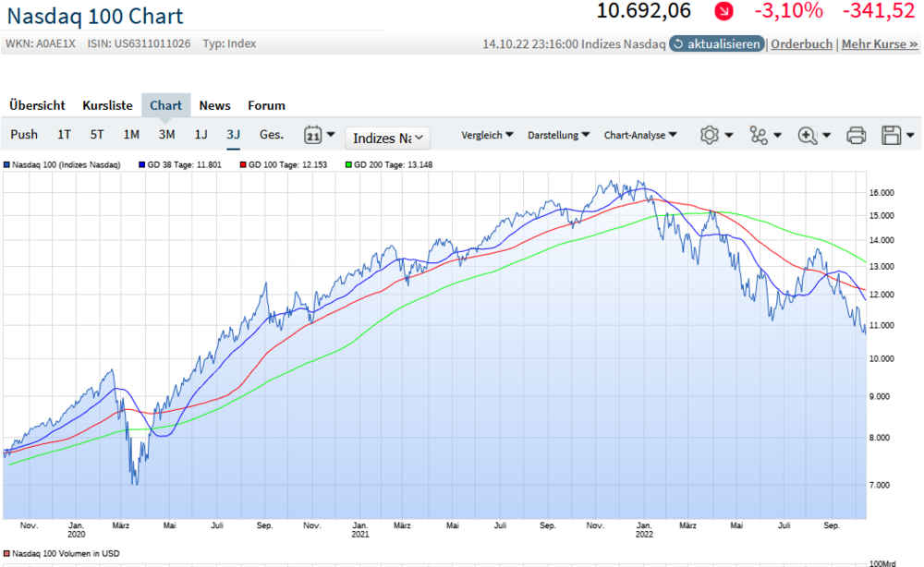Open the chart settings gear icon

pos(709,136)
